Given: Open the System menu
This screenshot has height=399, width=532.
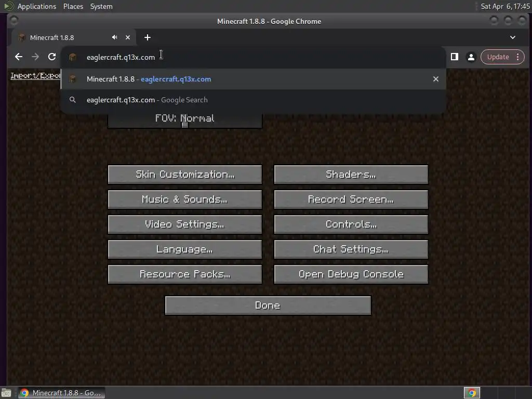Looking at the screenshot, I should [101, 6].
